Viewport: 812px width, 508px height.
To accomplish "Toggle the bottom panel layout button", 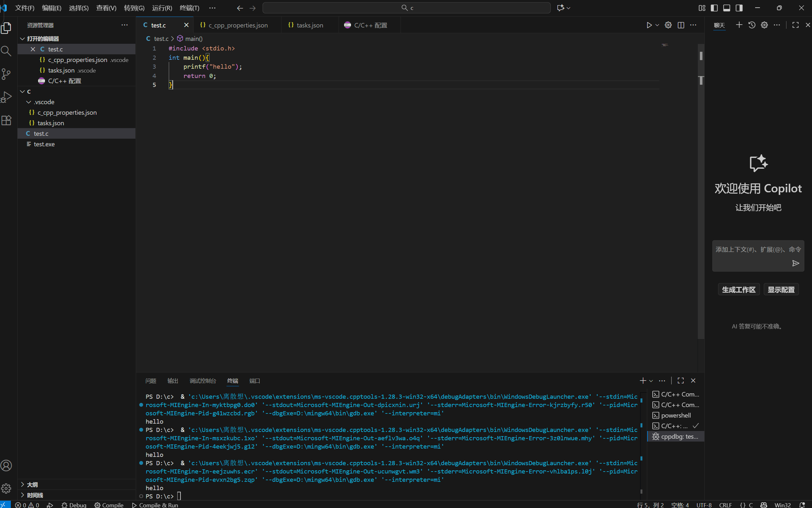I will click(726, 8).
